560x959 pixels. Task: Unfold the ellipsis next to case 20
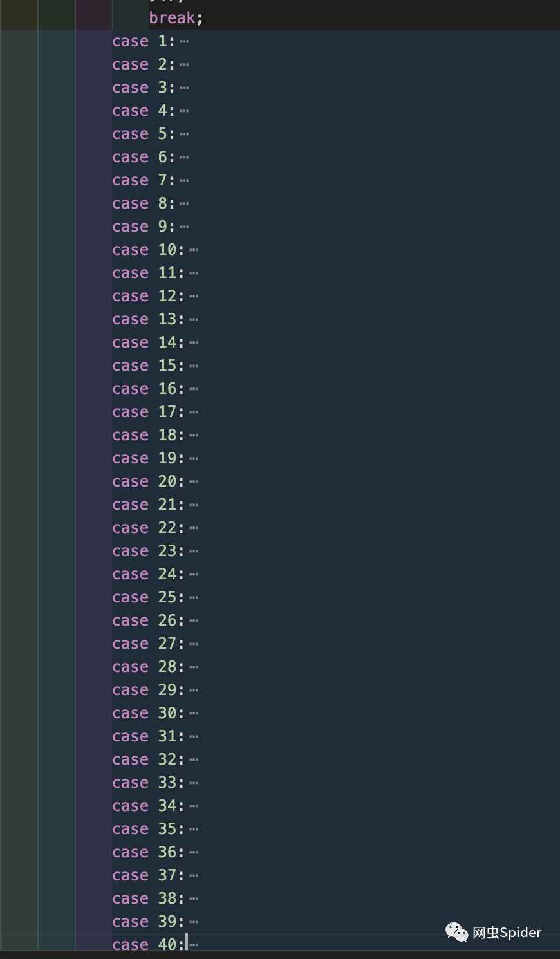click(194, 482)
